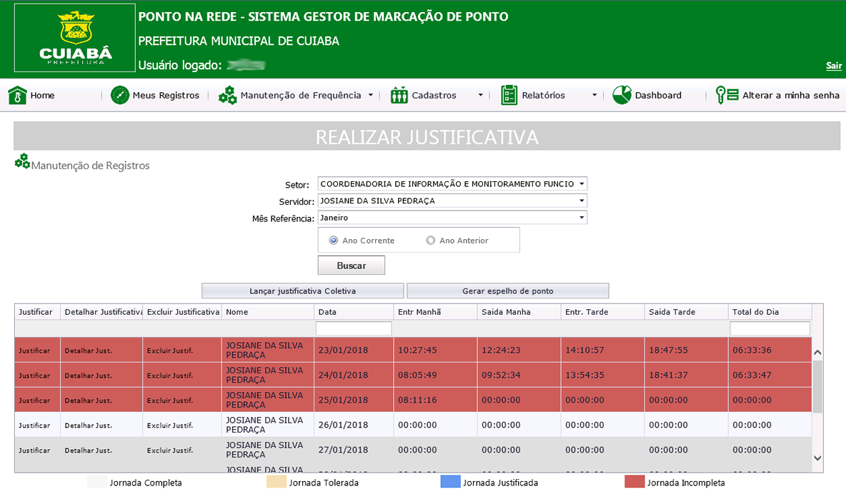Expand the Mês Referência dropdown

[452, 217]
